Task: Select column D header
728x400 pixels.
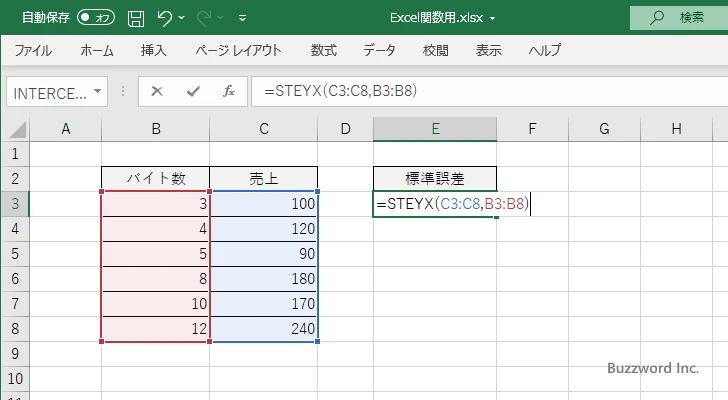Action: coord(345,129)
